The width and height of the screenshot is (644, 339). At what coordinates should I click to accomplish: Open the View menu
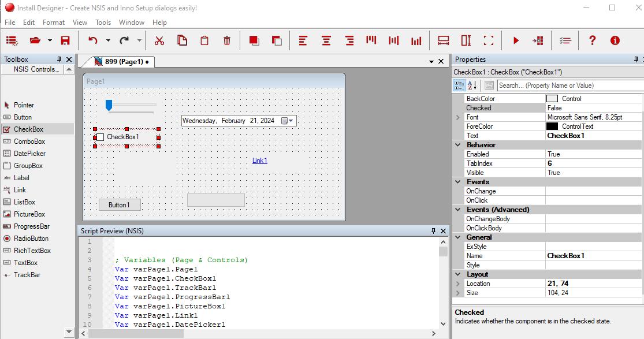pyautogui.click(x=80, y=22)
